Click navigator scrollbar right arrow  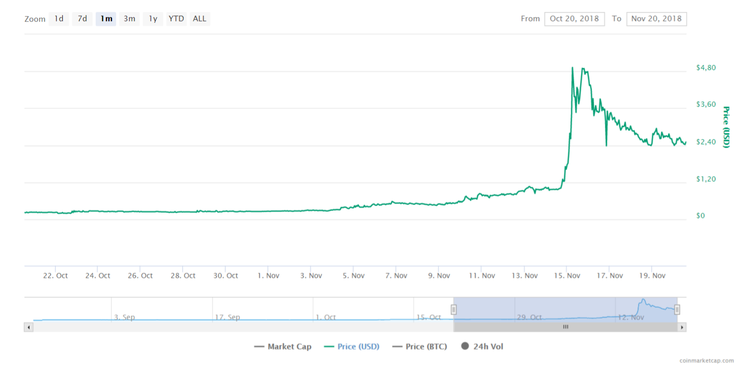tap(682, 327)
